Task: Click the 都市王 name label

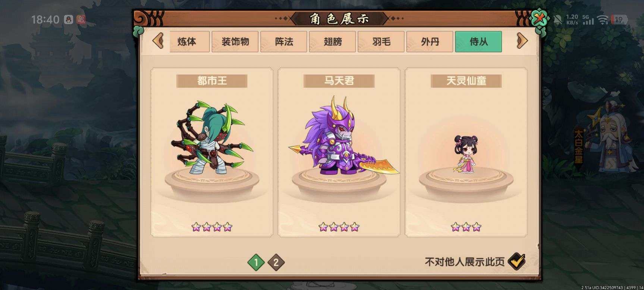Action: click(x=212, y=81)
